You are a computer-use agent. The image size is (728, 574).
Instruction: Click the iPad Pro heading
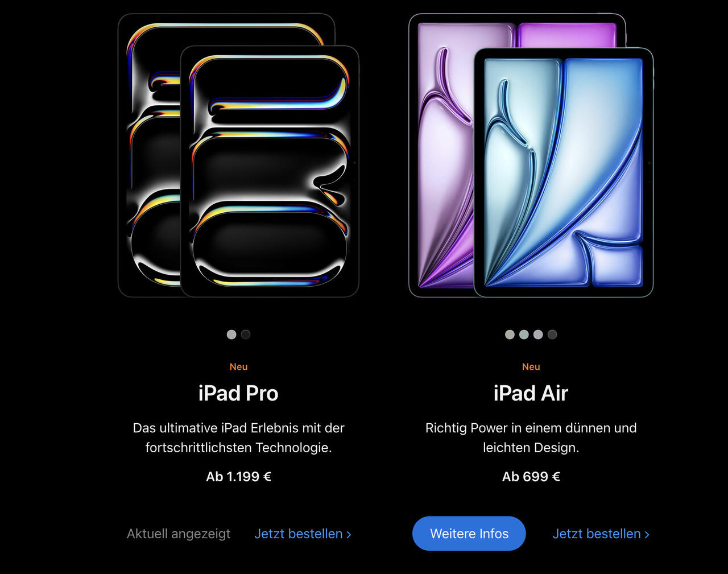coord(238,393)
